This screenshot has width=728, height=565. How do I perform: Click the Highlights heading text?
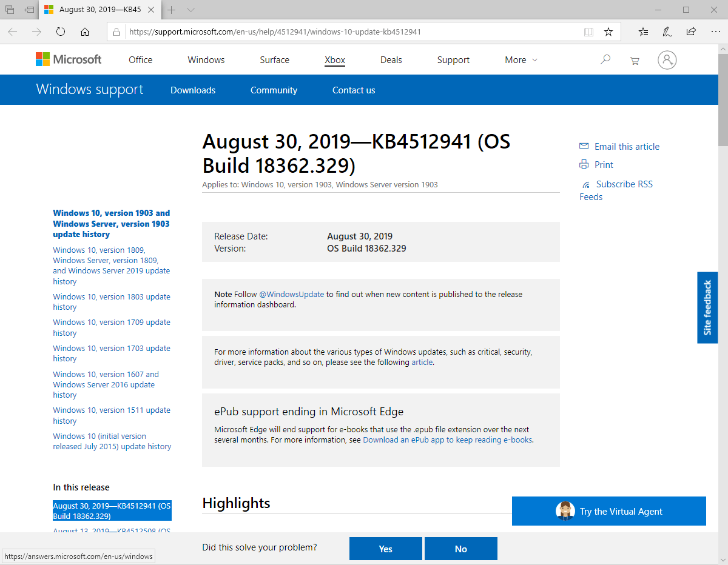point(236,503)
